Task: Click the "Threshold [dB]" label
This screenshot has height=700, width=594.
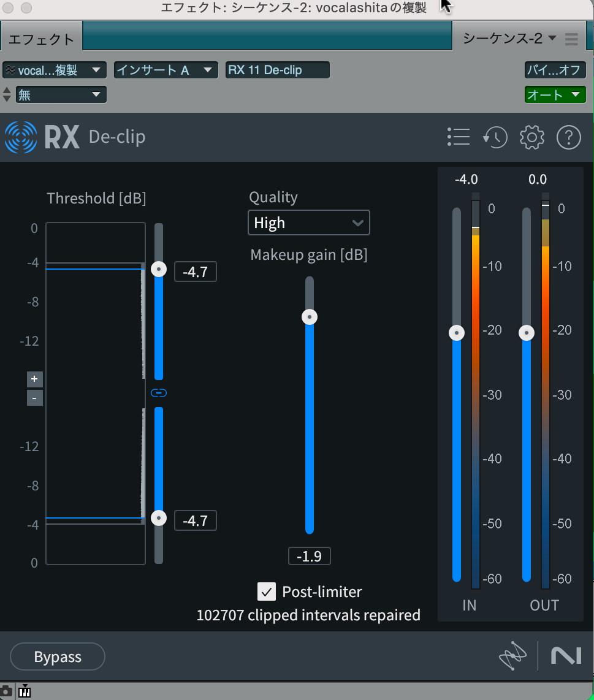Action: point(96,198)
